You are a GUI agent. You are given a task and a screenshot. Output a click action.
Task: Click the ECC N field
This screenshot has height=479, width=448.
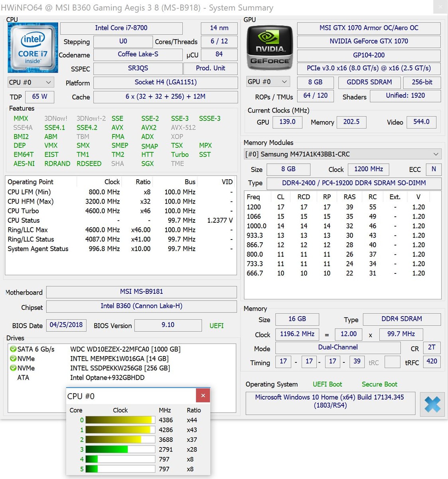[434, 169]
